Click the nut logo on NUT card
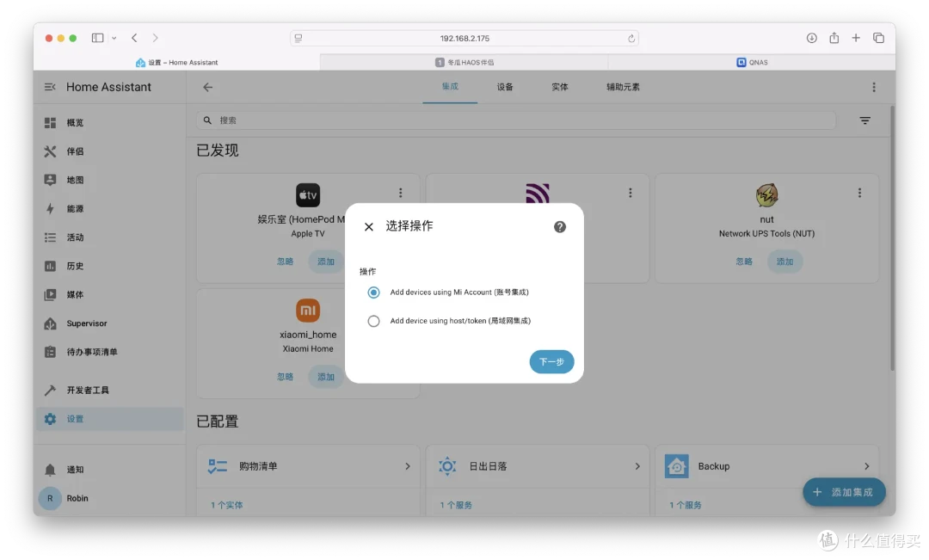 coord(766,195)
